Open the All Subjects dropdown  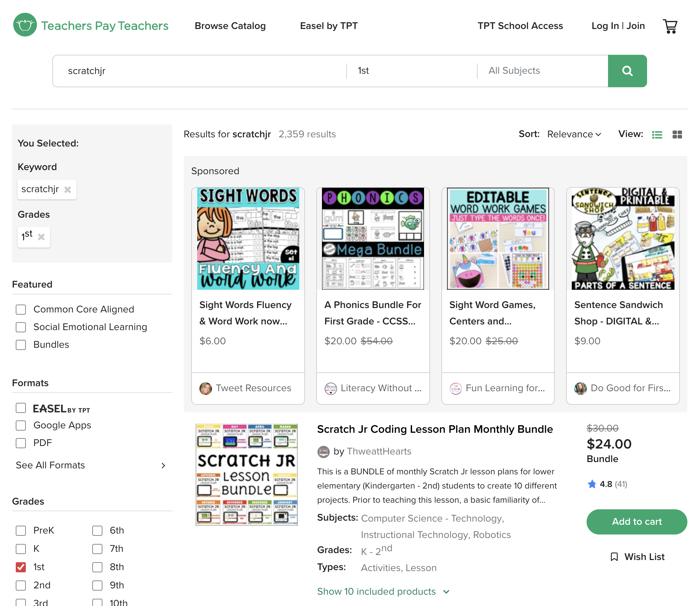tap(542, 71)
